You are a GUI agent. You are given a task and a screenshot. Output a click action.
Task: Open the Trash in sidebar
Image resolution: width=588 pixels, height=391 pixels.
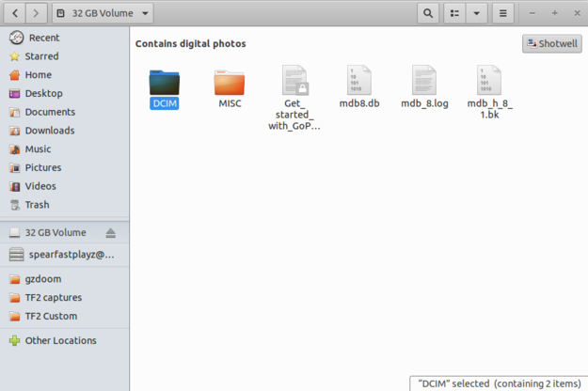[37, 205]
